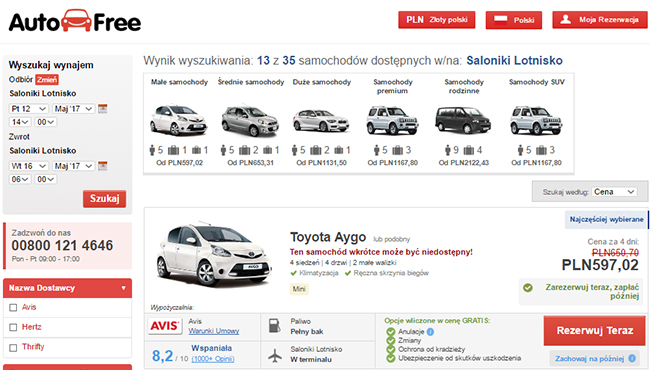Click the Zmień pickup button

(x=47, y=80)
